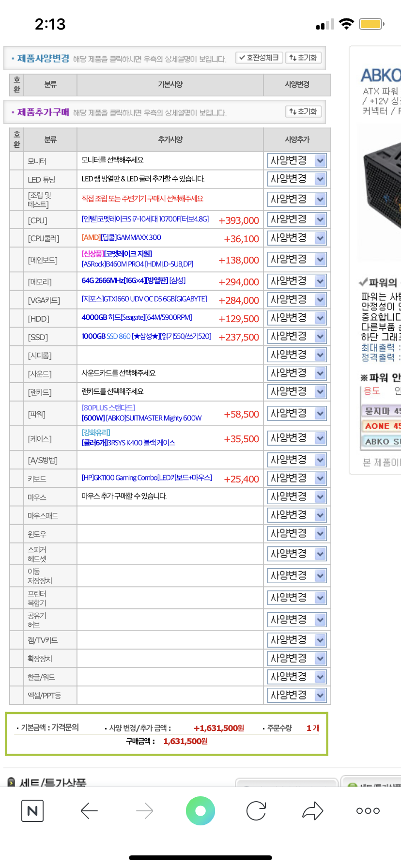Image resolution: width=401 pixels, height=868 pixels.
Task: Open 사양변경 dropdown for [VGA카드] row
Action: pyautogui.click(x=297, y=299)
